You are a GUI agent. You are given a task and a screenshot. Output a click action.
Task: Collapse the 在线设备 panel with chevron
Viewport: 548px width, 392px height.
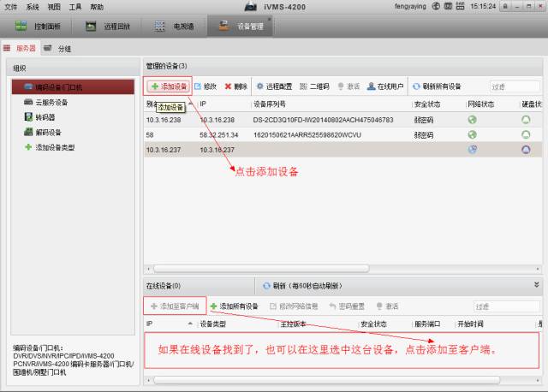[537, 284]
